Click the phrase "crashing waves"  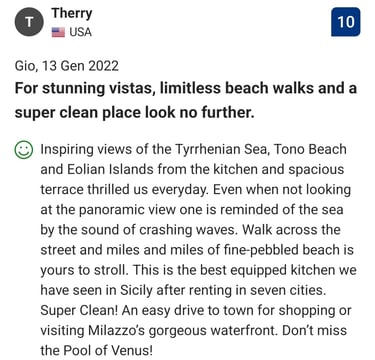[189, 230]
